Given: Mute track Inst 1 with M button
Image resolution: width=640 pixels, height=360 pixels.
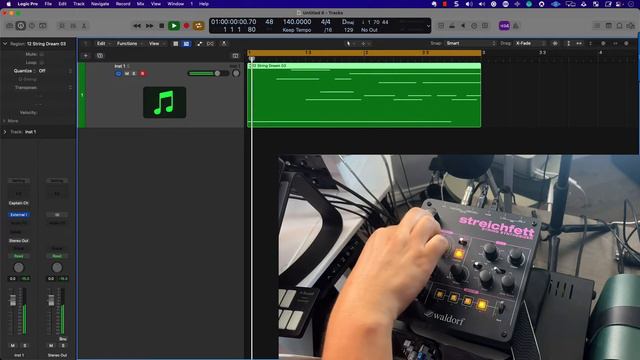Looking at the screenshot, I should 127,73.
